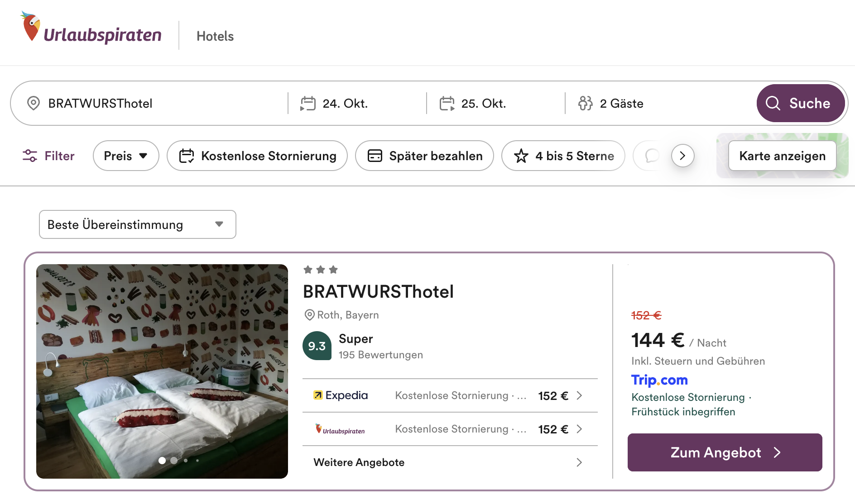Go to the Hotels section

[215, 36]
